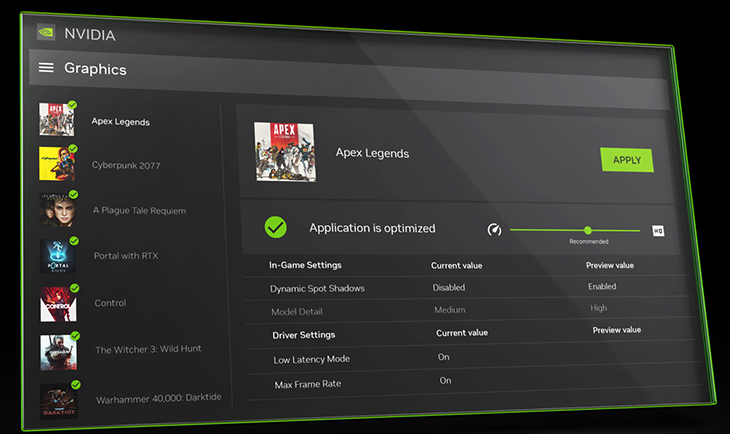Screen dimensions: 730x434
Task: Click green check badge on Darktide thumbnail
Action: pyautogui.click(x=76, y=385)
